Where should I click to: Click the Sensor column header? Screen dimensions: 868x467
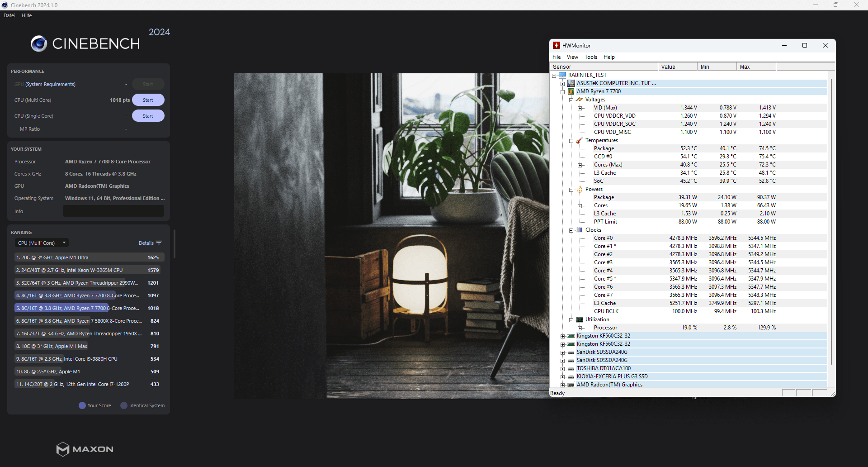pyautogui.click(x=604, y=67)
